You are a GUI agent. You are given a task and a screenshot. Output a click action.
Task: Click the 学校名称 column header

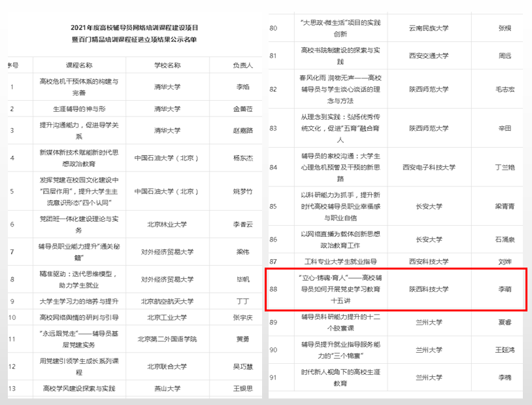tap(167, 65)
